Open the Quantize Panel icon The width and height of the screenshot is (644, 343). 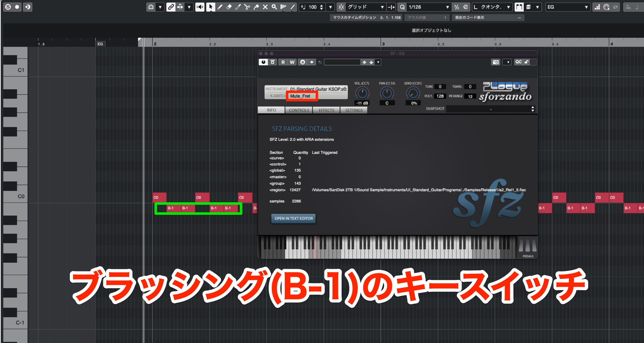click(466, 7)
